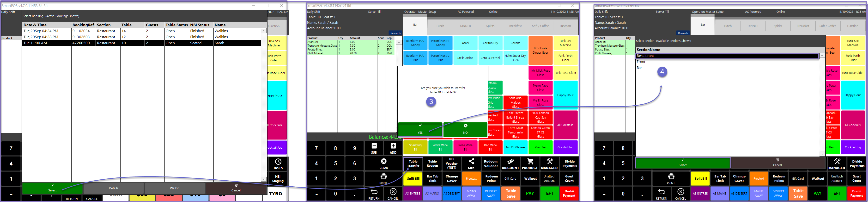
Task: Open Details in Select Booking dialog
Action: [114, 188]
